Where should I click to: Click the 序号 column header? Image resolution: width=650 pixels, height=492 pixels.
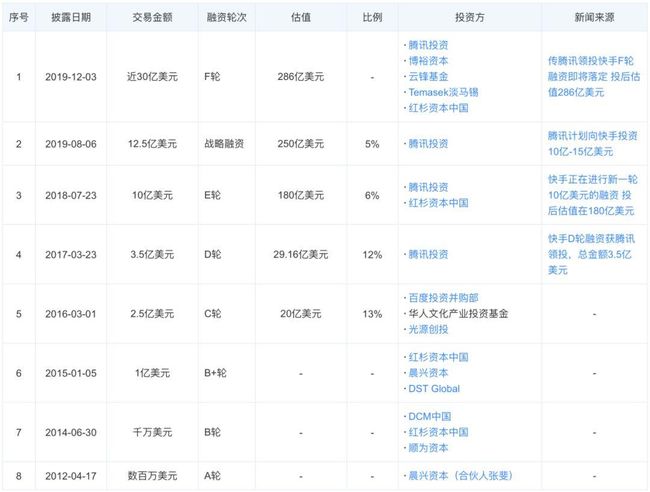pos(19,17)
